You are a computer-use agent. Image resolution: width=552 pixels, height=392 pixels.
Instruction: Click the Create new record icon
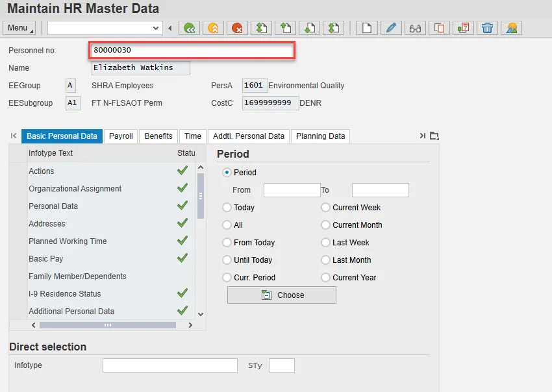point(367,28)
